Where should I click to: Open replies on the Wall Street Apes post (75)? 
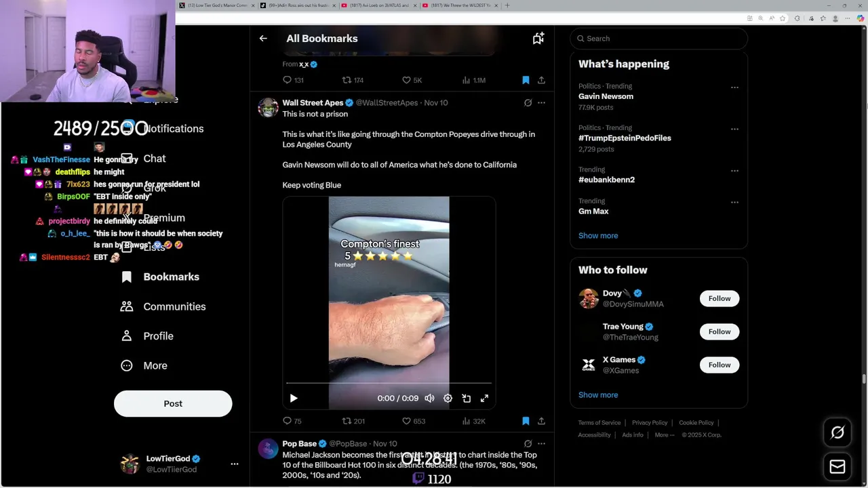292,421
